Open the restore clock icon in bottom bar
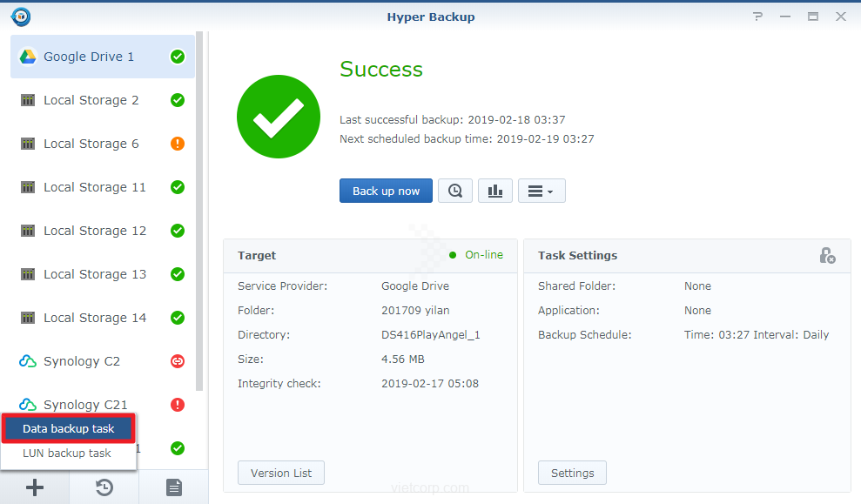Image resolution: width=861 pixels, height=504 pixels. [104, 487]
